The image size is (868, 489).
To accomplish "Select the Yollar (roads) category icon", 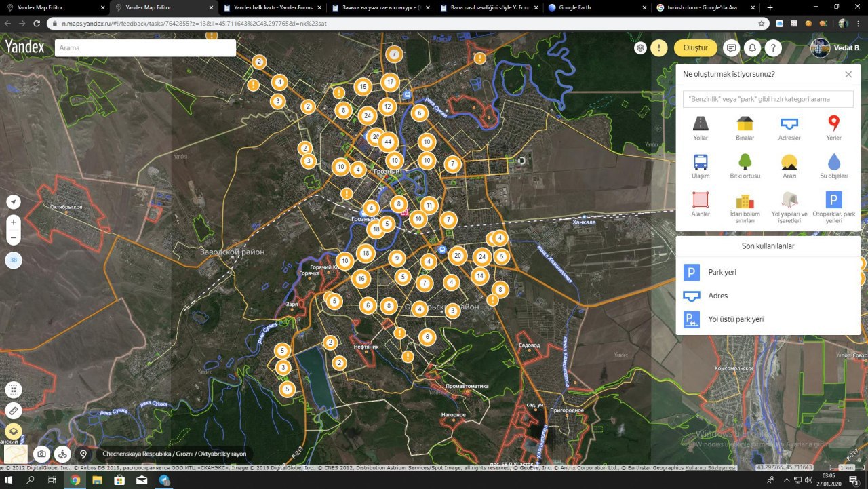I will tap(701, 123).
